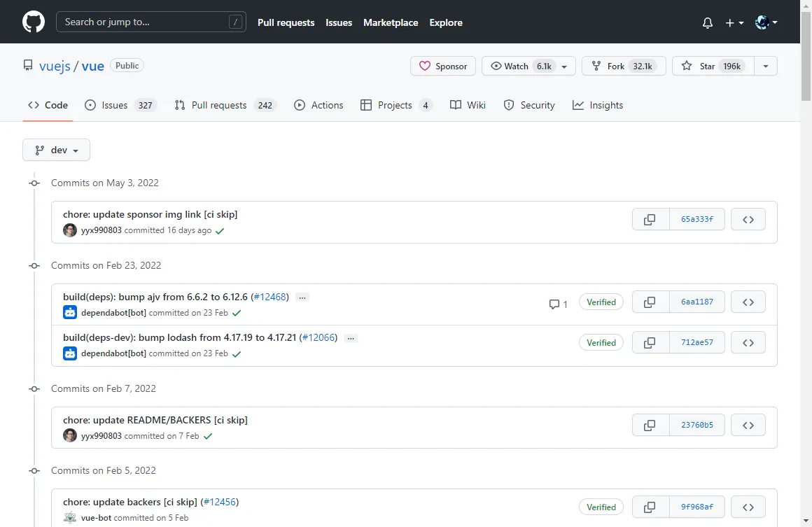Open pull request #12468
812x527 pixels.
coord(269,297)
